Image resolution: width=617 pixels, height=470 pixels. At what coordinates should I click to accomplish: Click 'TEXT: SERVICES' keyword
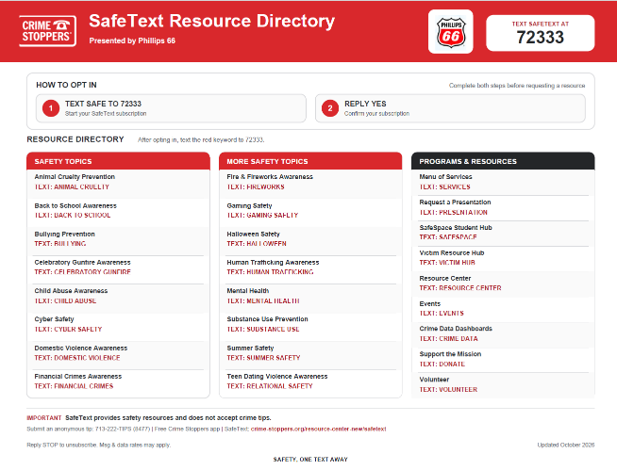pyautogui.click(x=445, y=187)
